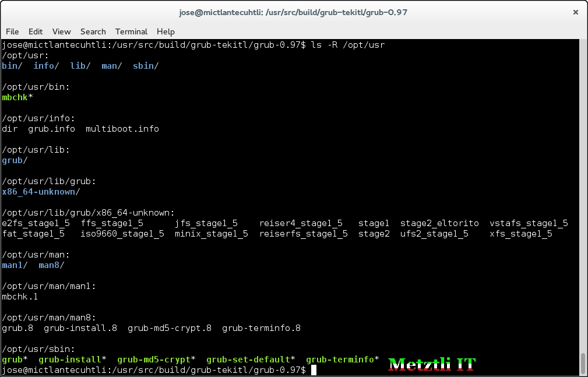The width and height of the screenshot is (588, 377).
Task: Click grub-md5-crypt.8 man page name
Action: pos(170,329)
